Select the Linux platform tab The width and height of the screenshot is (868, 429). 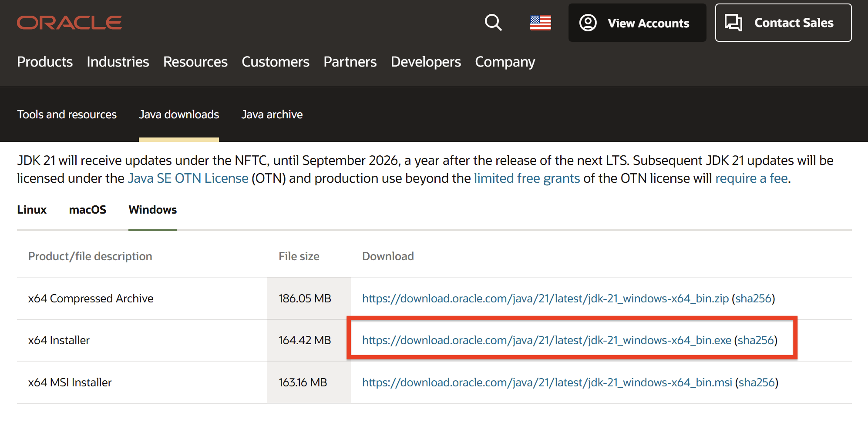click(32, 210)
